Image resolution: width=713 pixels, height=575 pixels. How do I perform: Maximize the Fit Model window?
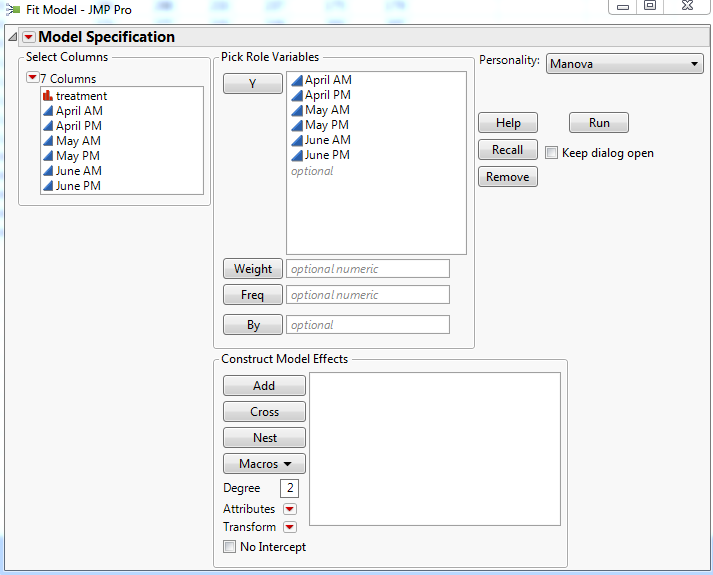tap(650, 6)
